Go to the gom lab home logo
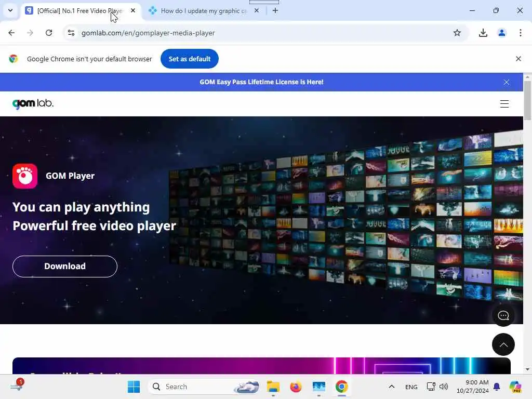The image size is (532, 399). coord(33,103)
